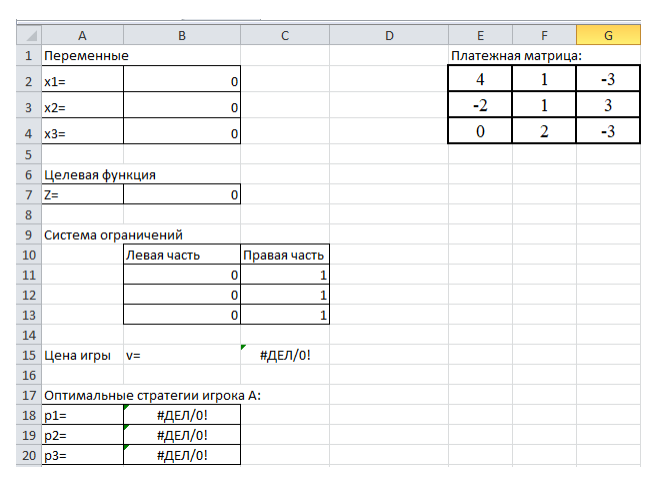Click the 'Правая часть' header cell
Viewport: 662px width, 482px height.
(x=285, y=255)
